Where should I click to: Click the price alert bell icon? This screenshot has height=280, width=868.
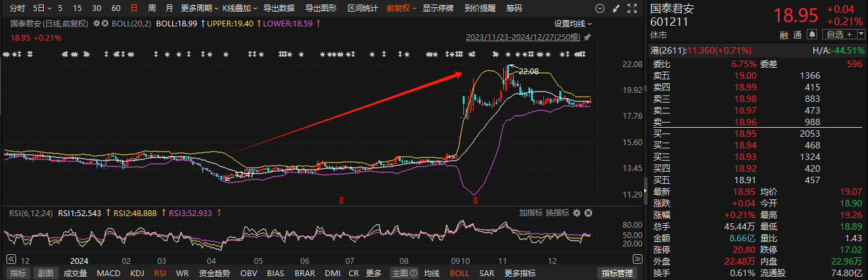pyautogui.click(x=812, y=34)
